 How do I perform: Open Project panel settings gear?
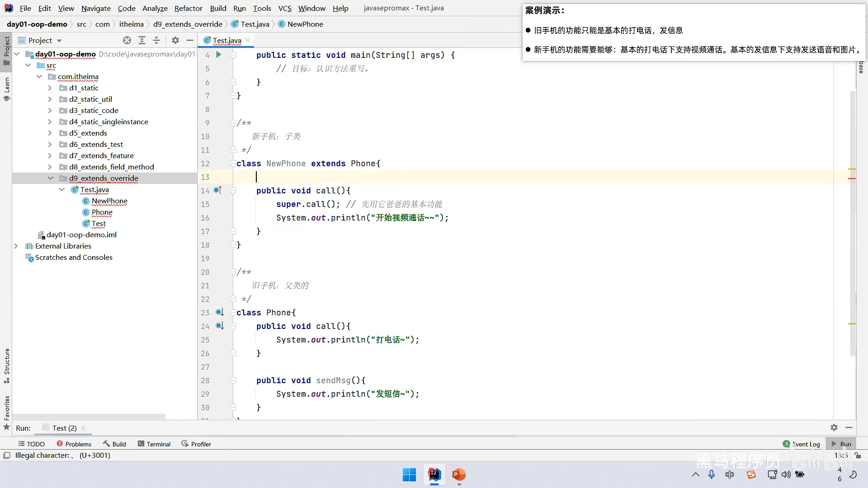pos(175,40)
